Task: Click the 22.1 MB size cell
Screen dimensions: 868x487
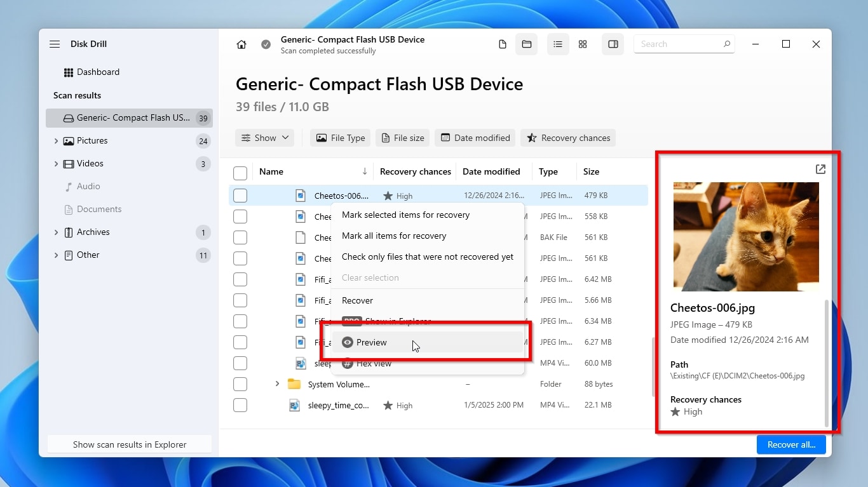Action: (597, 405)
